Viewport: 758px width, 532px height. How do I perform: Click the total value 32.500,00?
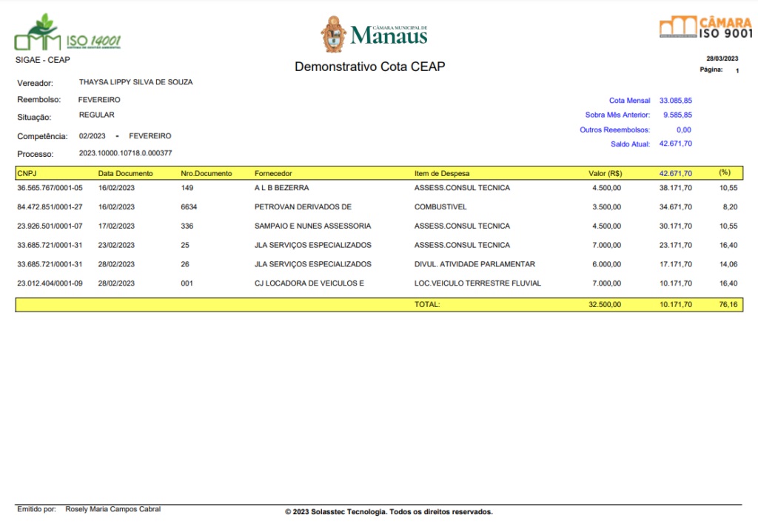(605, 305)
